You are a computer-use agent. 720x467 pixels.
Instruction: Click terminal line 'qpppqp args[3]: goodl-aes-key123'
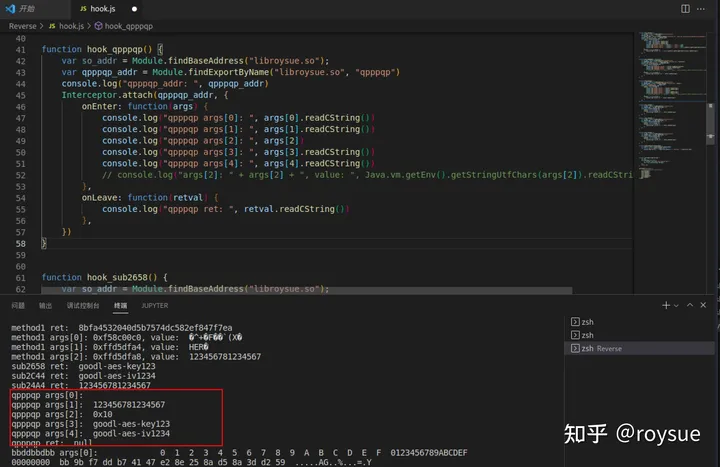(x=90, y=424)
